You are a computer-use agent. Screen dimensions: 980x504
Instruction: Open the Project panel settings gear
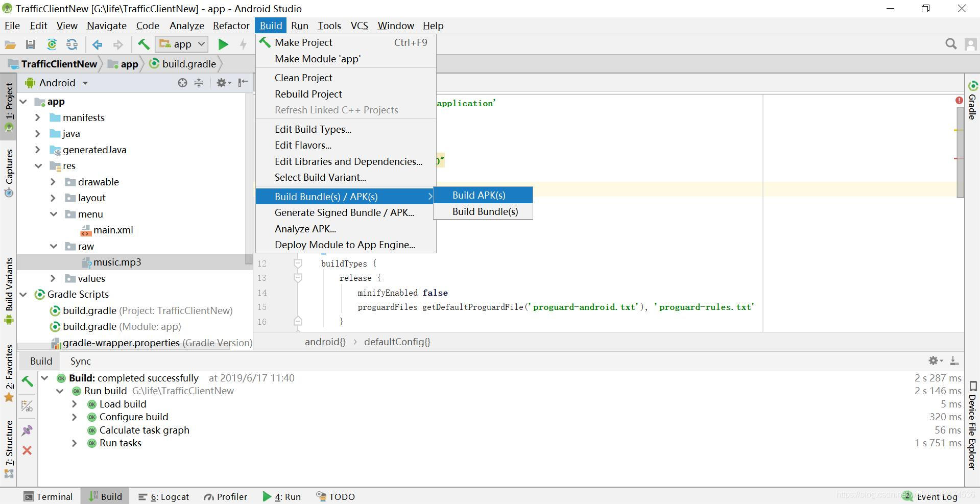pos(223,83)
